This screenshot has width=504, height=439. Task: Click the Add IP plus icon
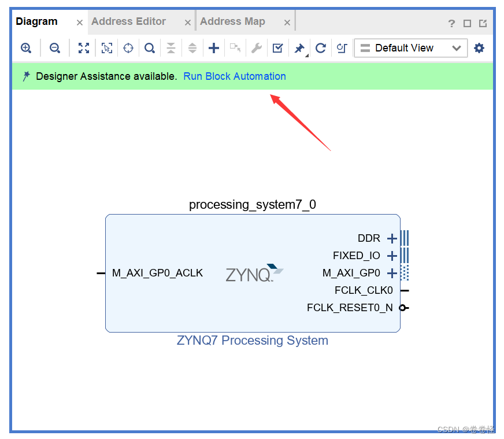point(213,48)
